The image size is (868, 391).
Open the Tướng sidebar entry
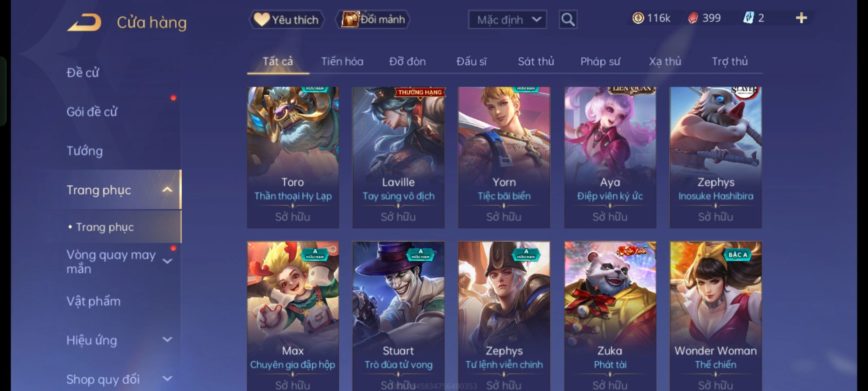tap(85, 151)
